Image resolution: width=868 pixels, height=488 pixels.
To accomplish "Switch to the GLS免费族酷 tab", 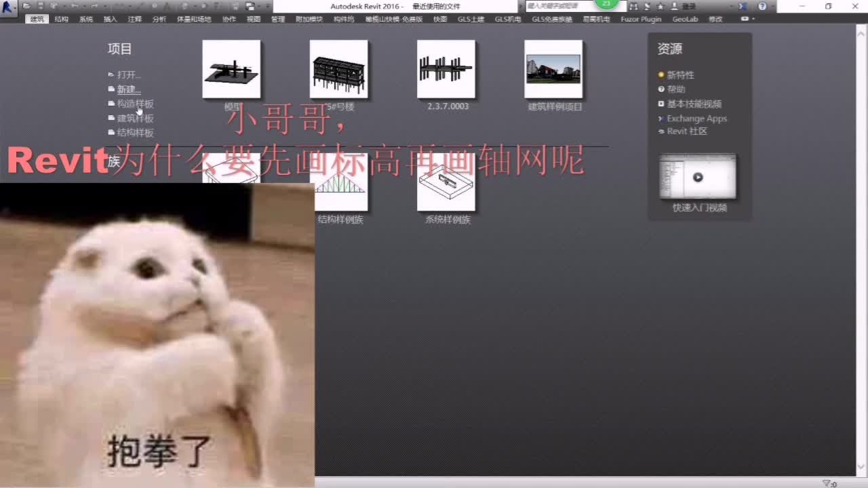I will [552, 19].
